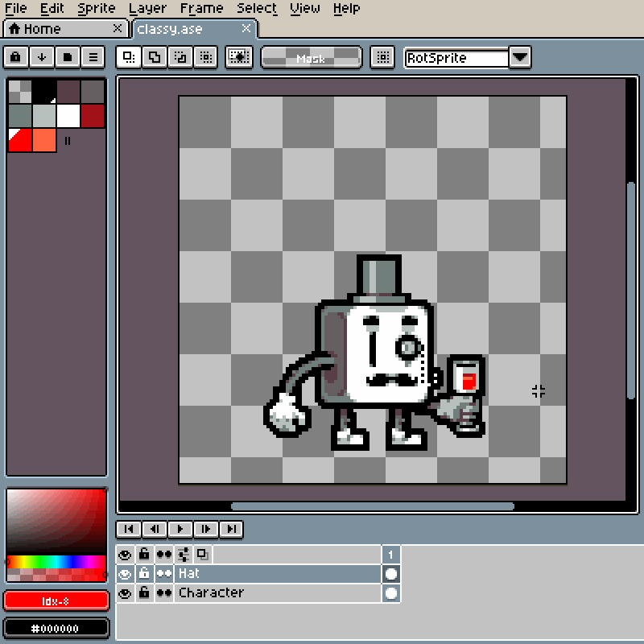
Task: Toggle visibility of the Character layer
Action: (125, 593)
